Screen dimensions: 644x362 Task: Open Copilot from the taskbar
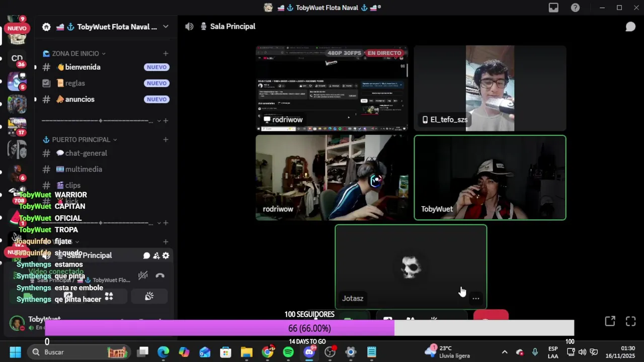pos(184,352)
